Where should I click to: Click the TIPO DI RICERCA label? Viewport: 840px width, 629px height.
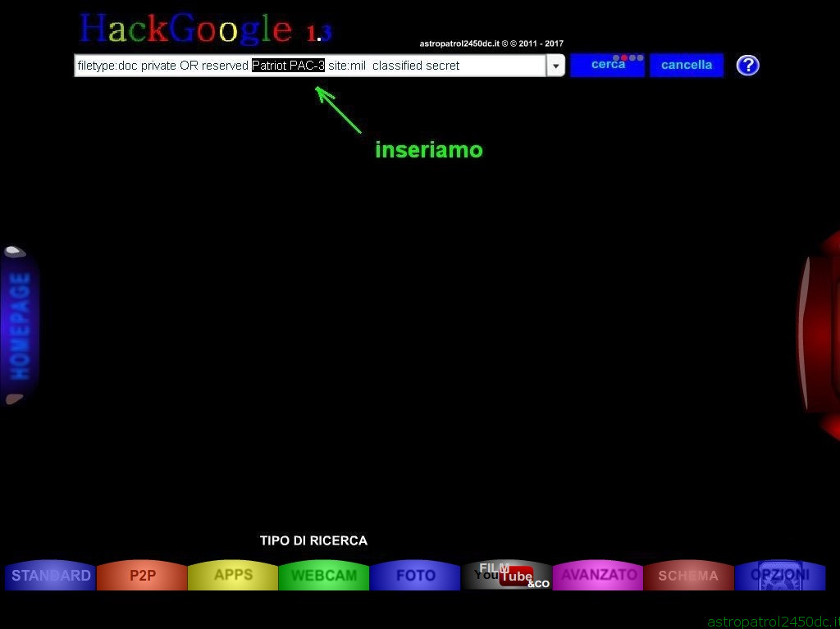(x=314, y=540)
